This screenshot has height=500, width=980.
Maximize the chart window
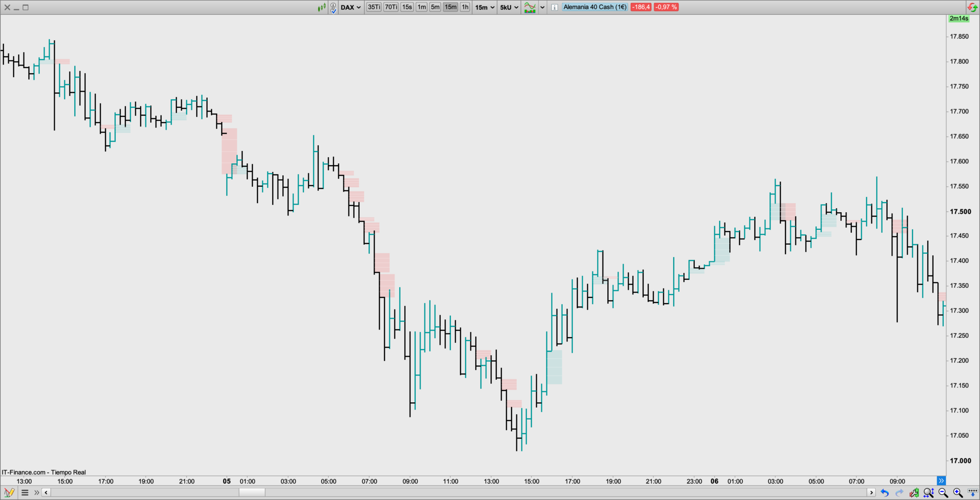tap(26, 7)
